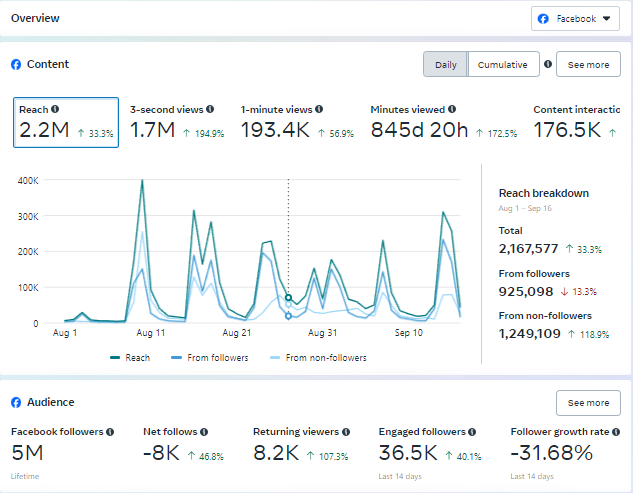Click the 3-second views info icon
Screen dimensions: 633x493
tap(210, 109)
